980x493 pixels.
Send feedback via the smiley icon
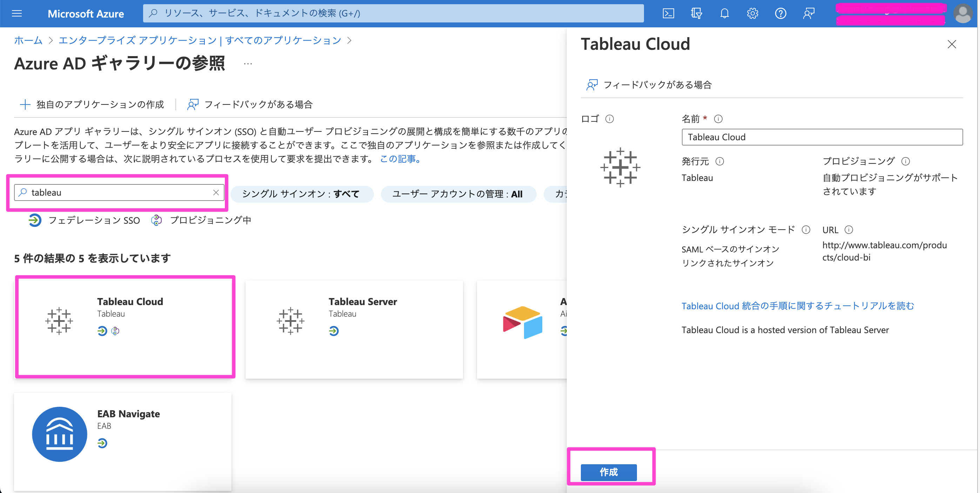click(x=809, y=13)
